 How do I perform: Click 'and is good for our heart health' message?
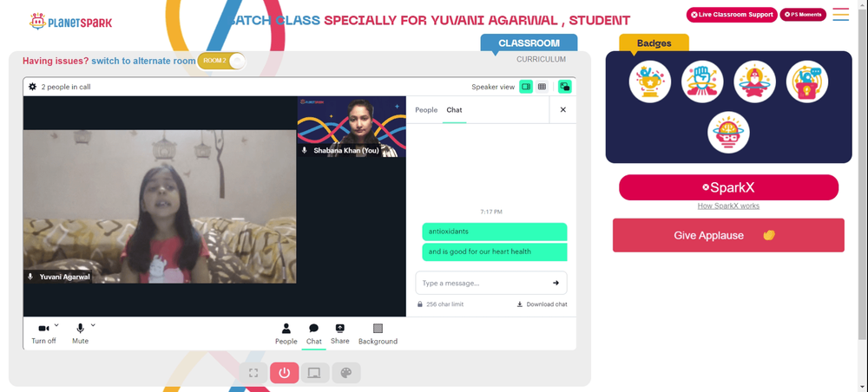[x=495, y=252]
